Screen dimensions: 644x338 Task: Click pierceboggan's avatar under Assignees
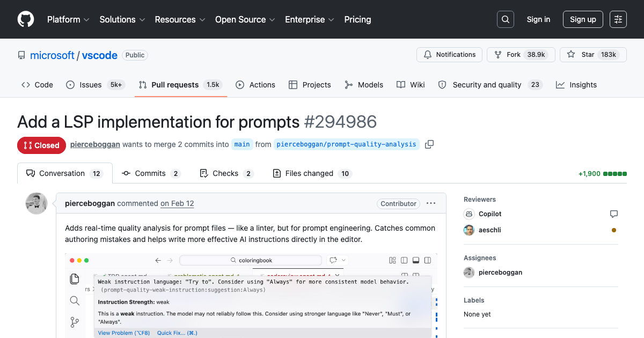[x=469, y=273]
